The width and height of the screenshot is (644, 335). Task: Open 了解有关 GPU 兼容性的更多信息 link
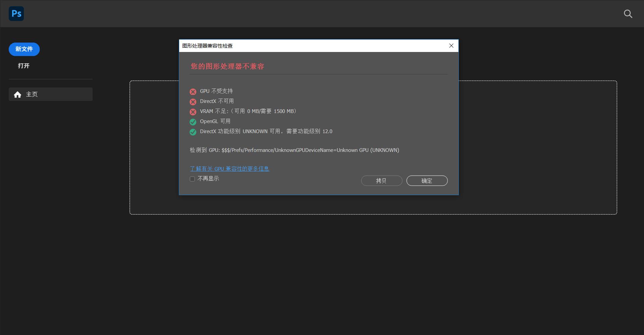pyautogui.click(x=230, y=169)
